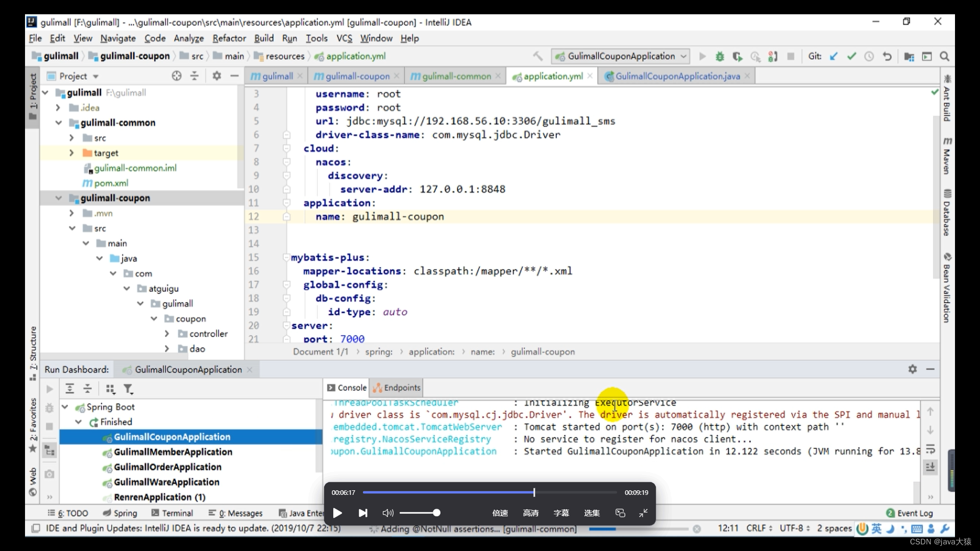Change video quality with 高清

pyautogui.click(x=530, y=513)
